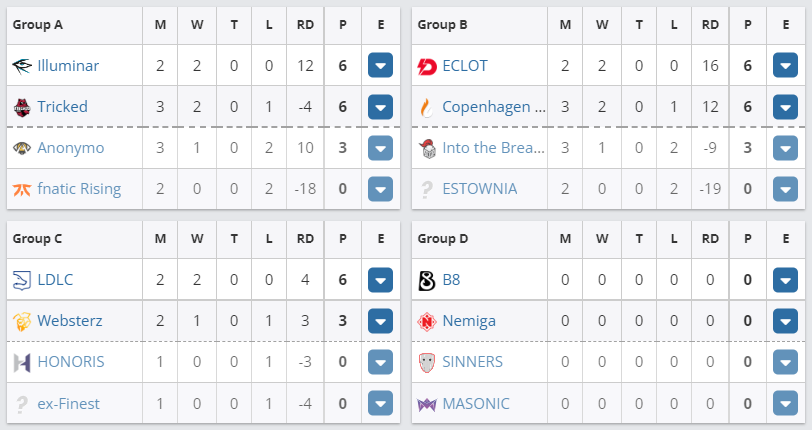Click the Nemiga team logo icon
This screenshot has height=430, width=812.
(x=427, y=322)
